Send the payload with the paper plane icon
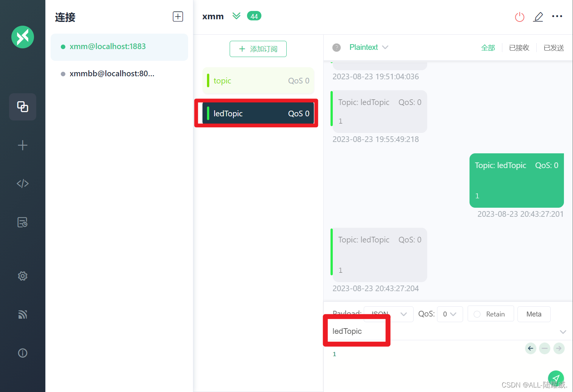This screenshot has height=392, width=573. [556, 378]
